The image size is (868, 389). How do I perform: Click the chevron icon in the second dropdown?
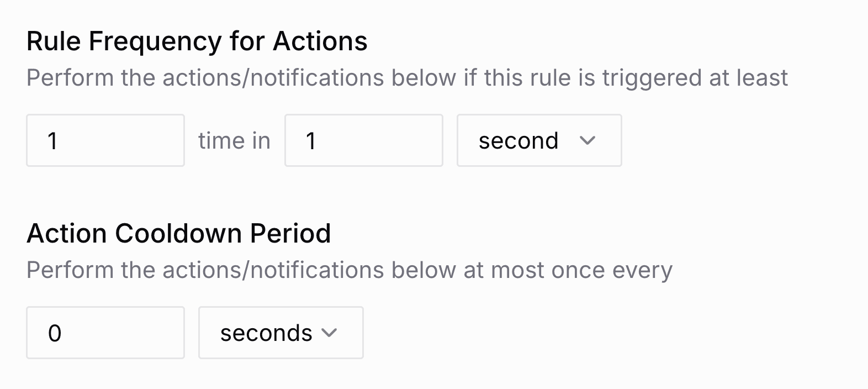point(588,141)
